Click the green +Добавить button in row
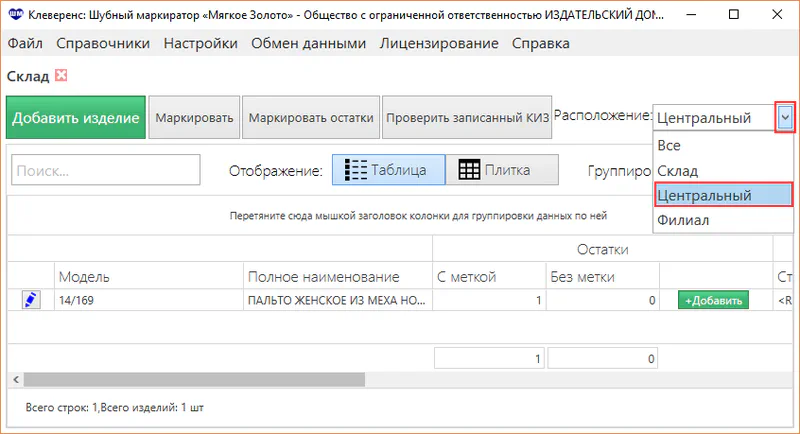This screenshot has height=434, width=800. coord(713,301)
